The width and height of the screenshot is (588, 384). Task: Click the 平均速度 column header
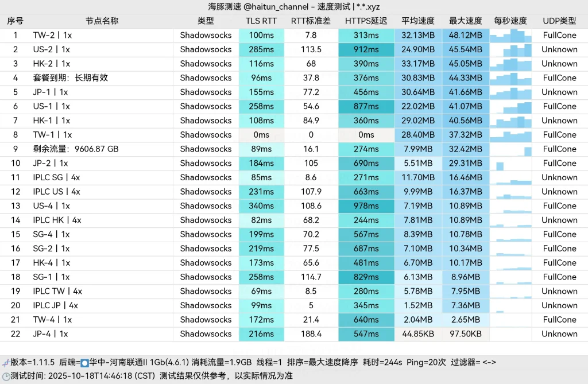[418, 21]
